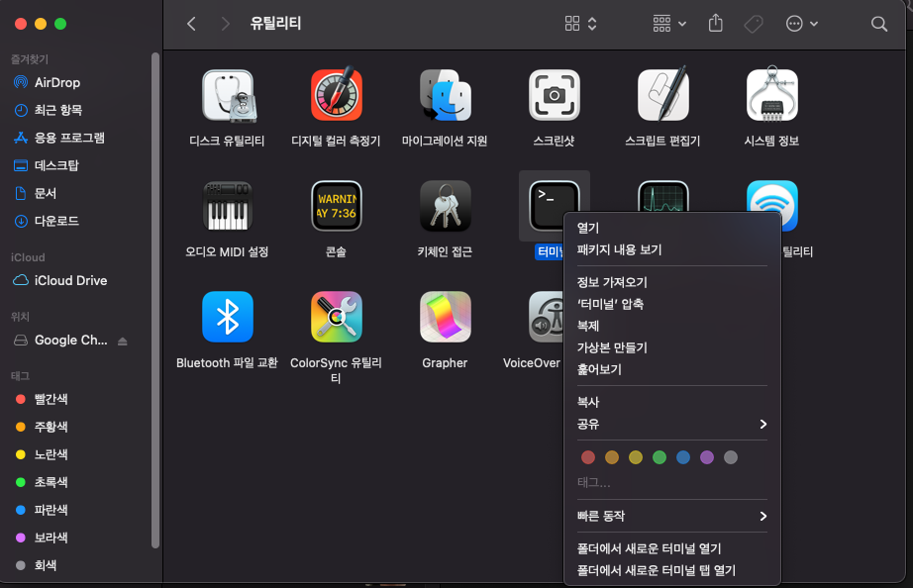Filter by 초록색 (green) sidebar tag

tap(42, 483)
